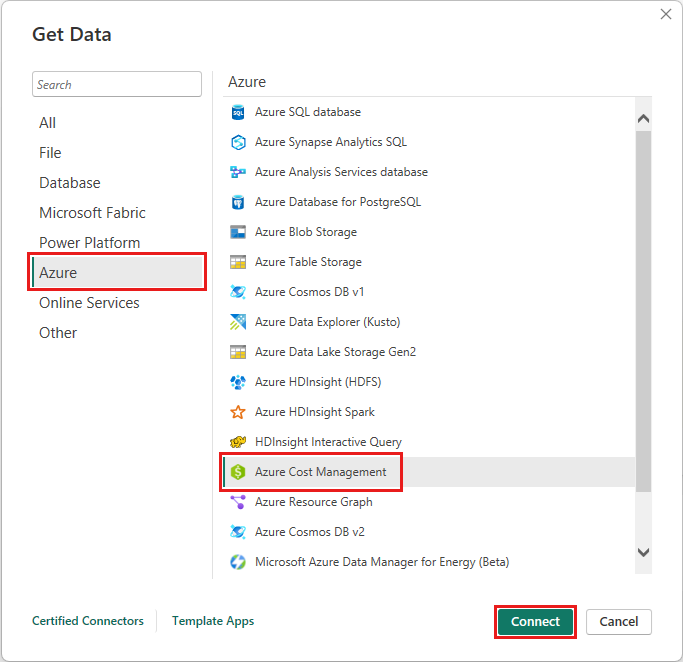Open the Online Services category
The height and width of the screenshot is (662, 683).
point(89,303)
